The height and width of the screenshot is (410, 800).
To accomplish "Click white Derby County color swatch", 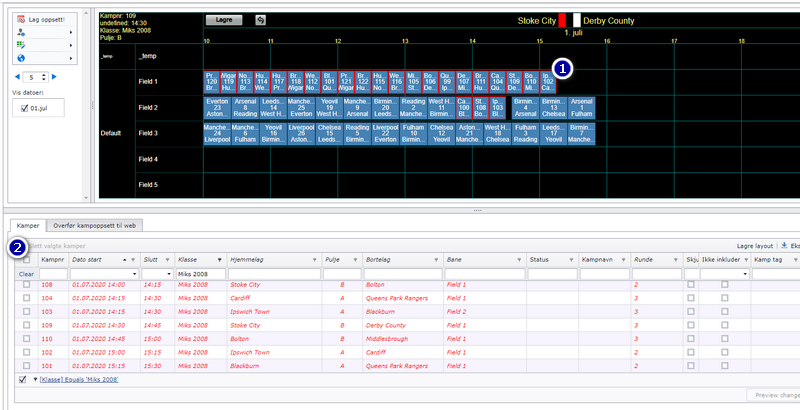I will pos(577,20).
